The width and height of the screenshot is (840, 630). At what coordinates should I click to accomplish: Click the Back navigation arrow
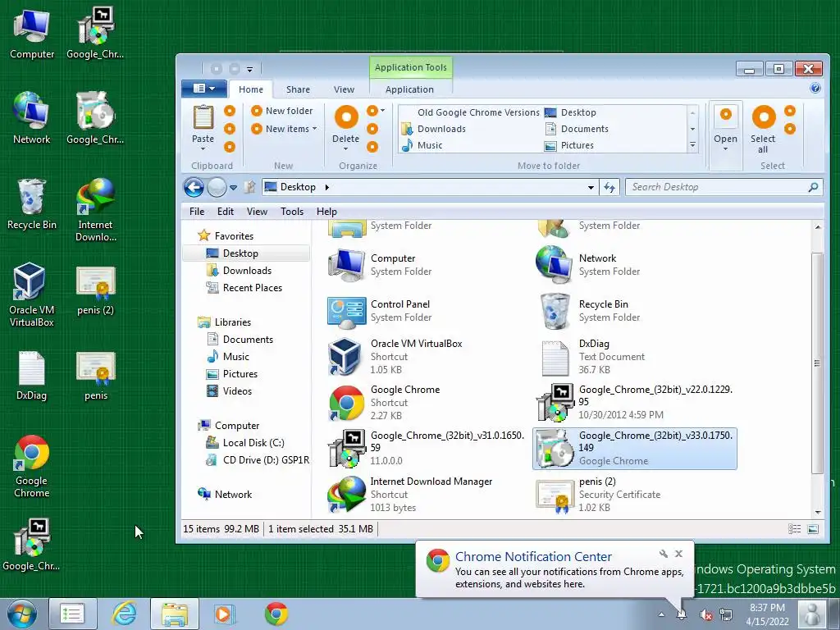(194, 188)
